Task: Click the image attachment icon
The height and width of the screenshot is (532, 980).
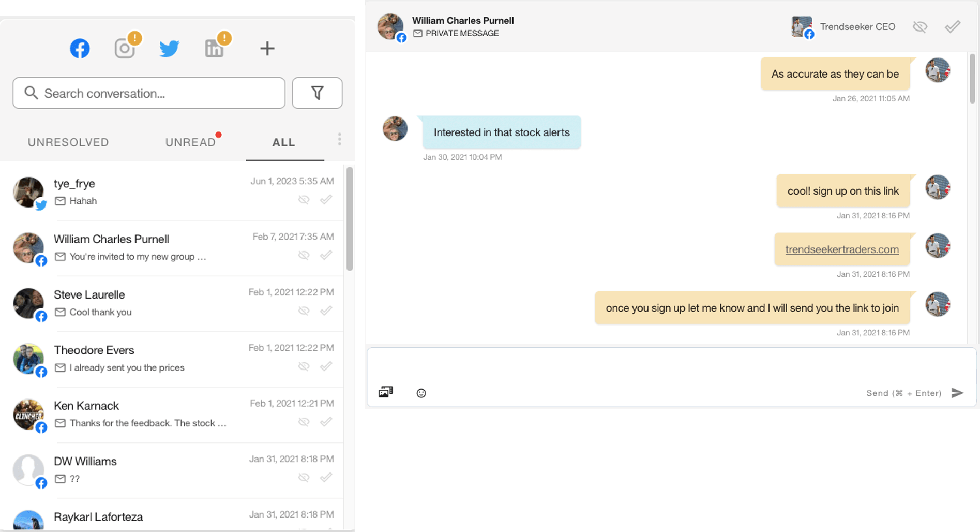Action: (386, 392)
